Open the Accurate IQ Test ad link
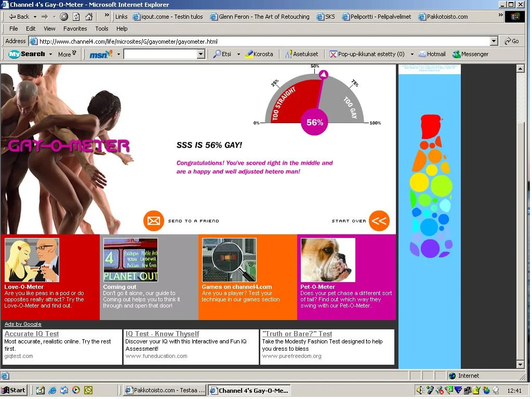The height and width of the screenshot is (399, 532). pyautogui.click(x=32, y=334)
